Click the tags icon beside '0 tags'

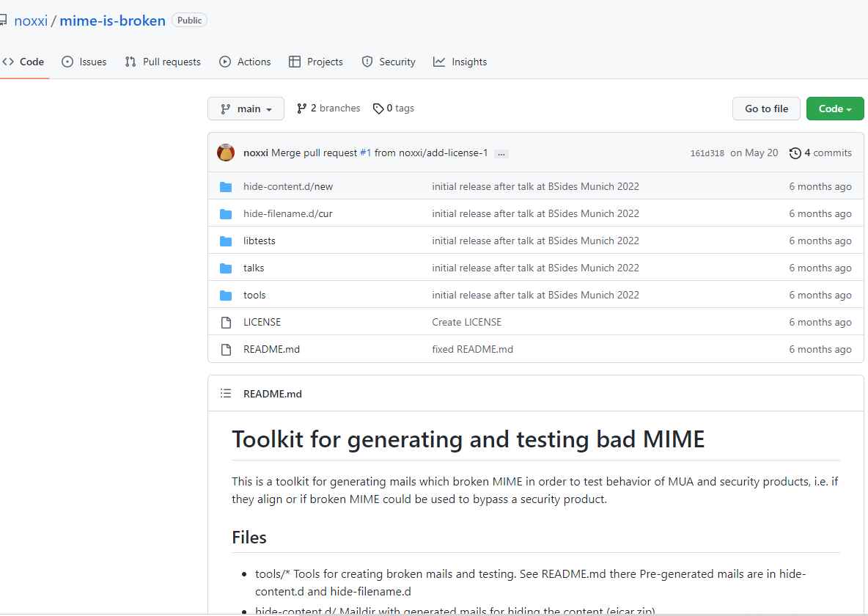pos(378,108)
